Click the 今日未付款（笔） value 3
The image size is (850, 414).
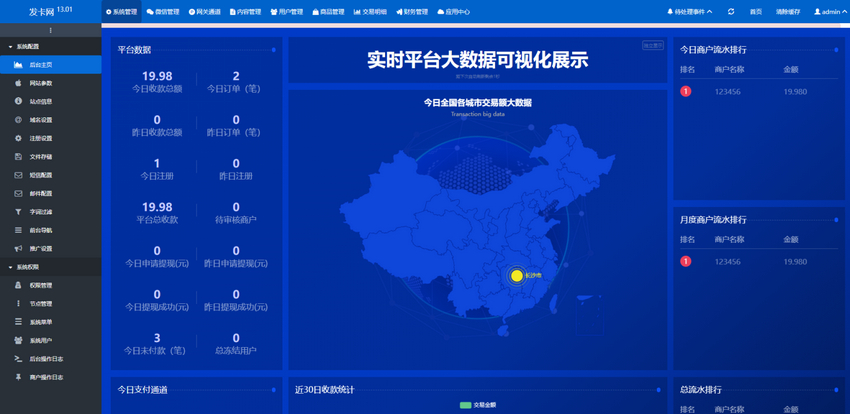(157, 339)
